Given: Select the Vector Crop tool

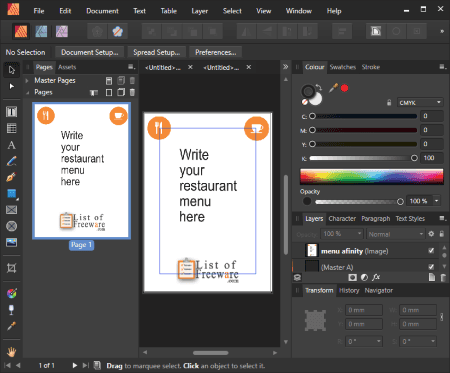Looking at the screenshot, I should [12, 268].
